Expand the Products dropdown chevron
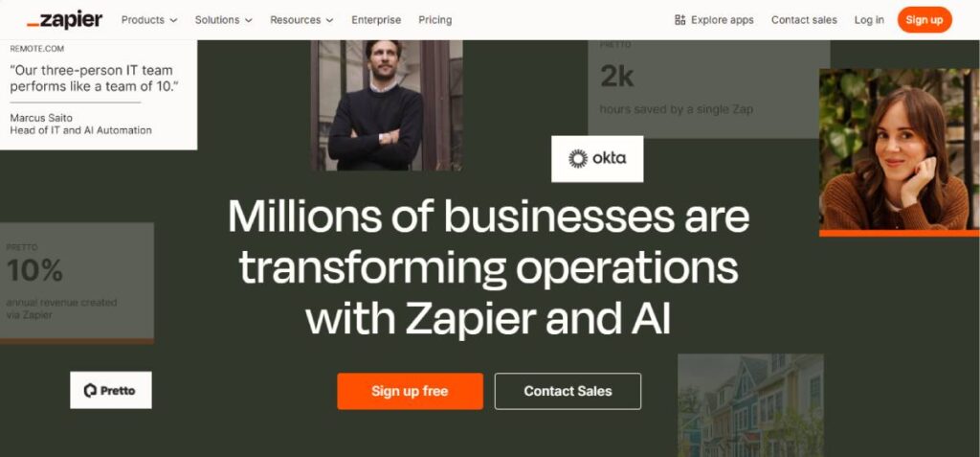This screenshot has height=457, width=980. (174, 21)
